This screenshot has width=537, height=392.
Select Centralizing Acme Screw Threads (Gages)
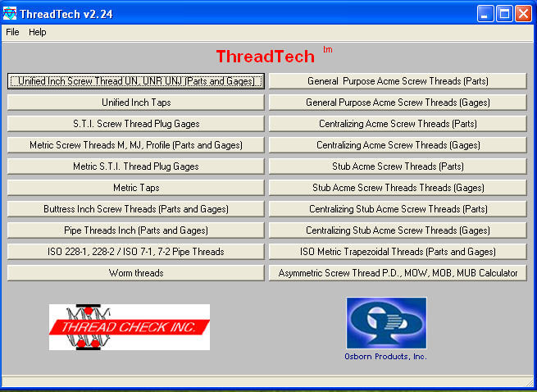(x=398, y=145)
